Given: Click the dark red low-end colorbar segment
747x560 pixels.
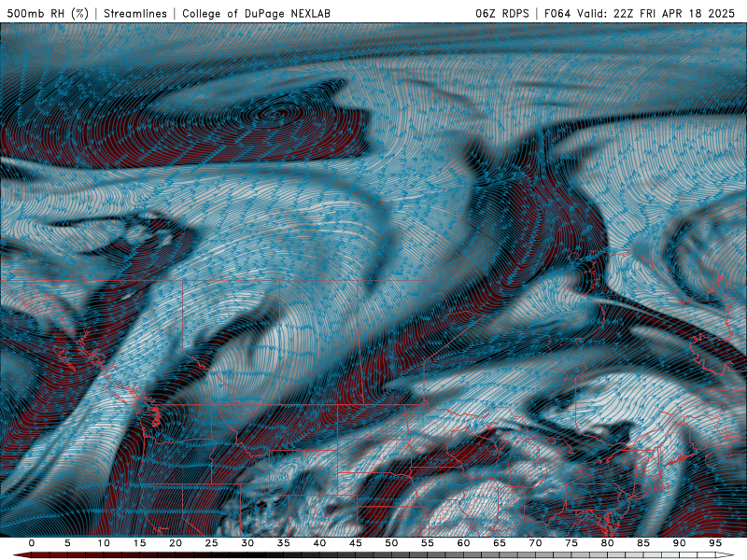Looking at the screenshot, I should (x=22, y=555).
